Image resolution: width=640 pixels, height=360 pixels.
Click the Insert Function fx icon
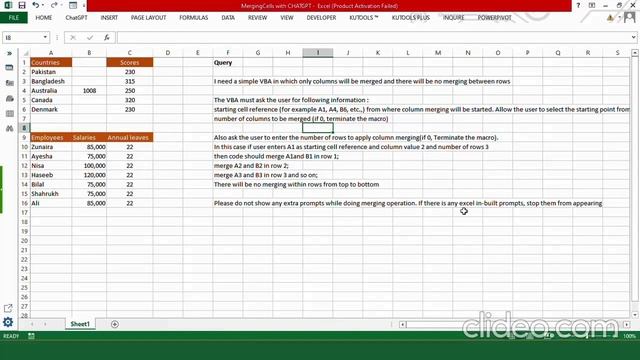[107, 38]
